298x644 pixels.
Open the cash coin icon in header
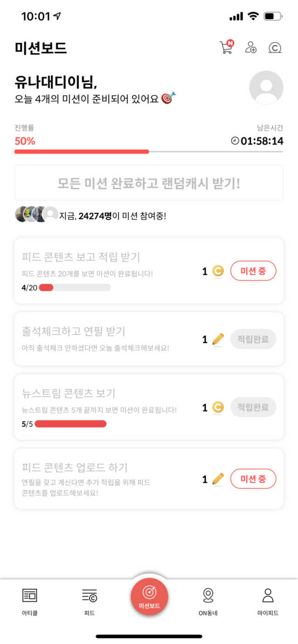click(x=275, y=47)
